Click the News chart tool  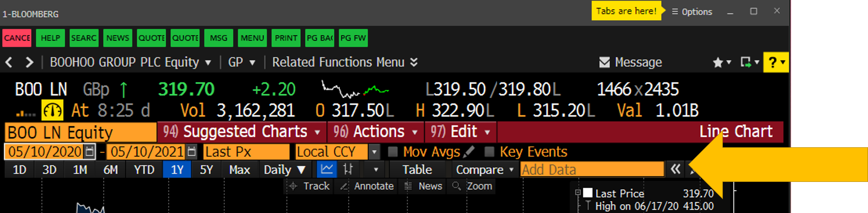[423, 186]
